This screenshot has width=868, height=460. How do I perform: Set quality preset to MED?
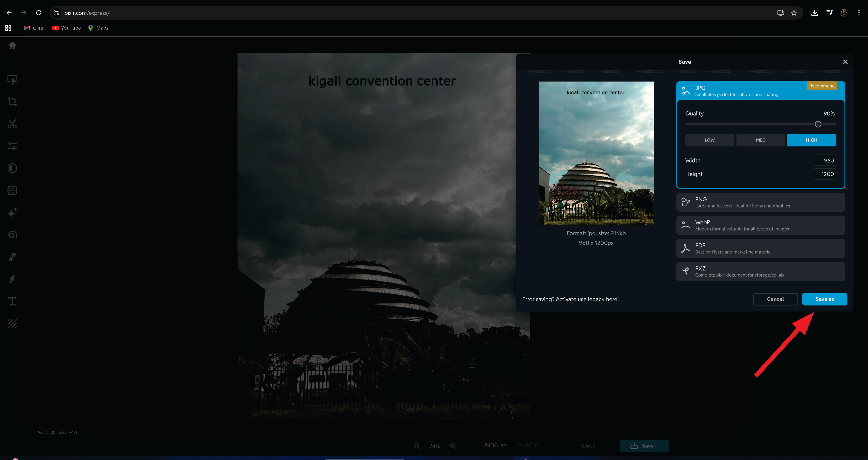point(761,140)
